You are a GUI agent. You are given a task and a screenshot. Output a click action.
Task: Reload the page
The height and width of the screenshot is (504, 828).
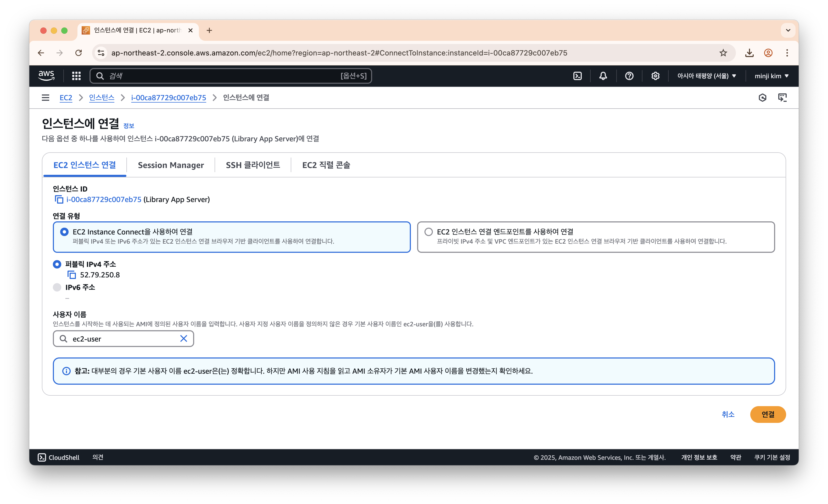click(x=79, y=53)
